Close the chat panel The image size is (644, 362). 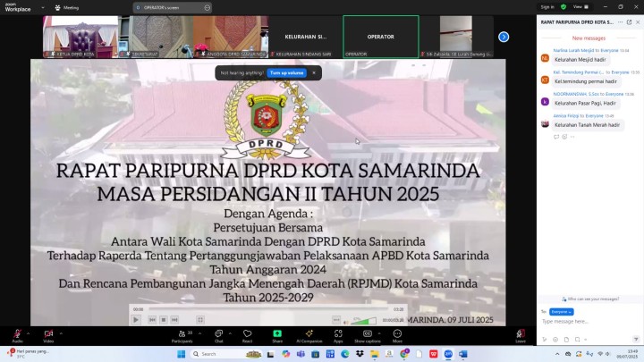(x=638, y=22)
